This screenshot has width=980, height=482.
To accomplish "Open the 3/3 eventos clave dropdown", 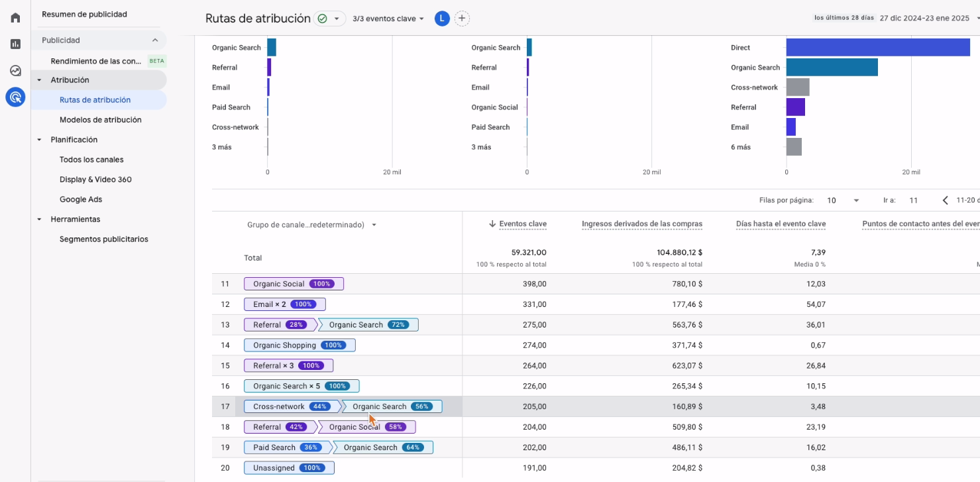I will point(388,19).
